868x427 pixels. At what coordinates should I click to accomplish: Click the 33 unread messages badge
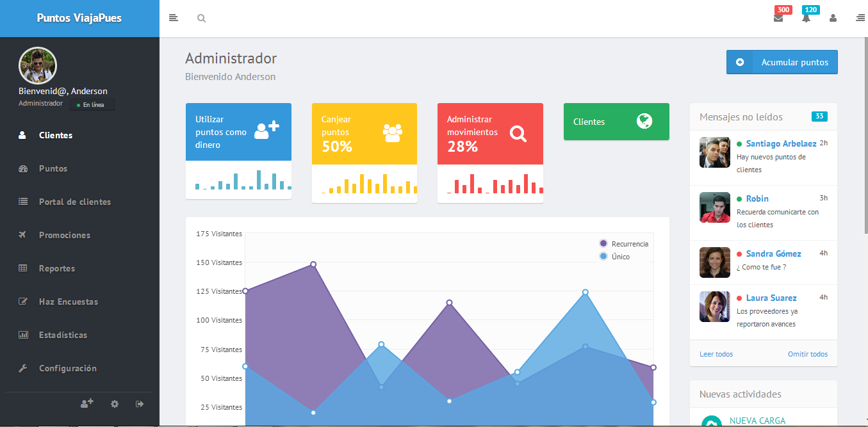(x=819, y=116)
